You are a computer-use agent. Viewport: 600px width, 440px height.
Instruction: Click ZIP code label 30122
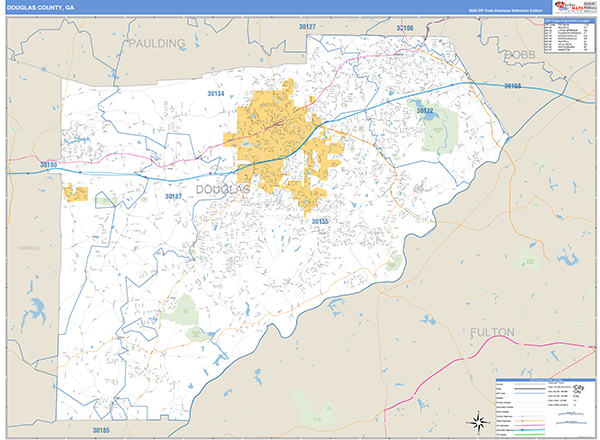(x=425, y=111)
